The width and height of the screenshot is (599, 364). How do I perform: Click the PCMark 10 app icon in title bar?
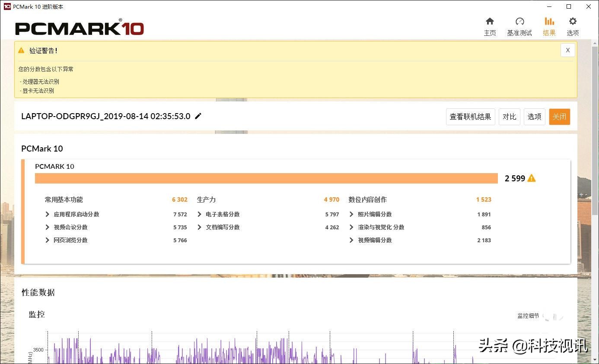click(x=7, y=6)
